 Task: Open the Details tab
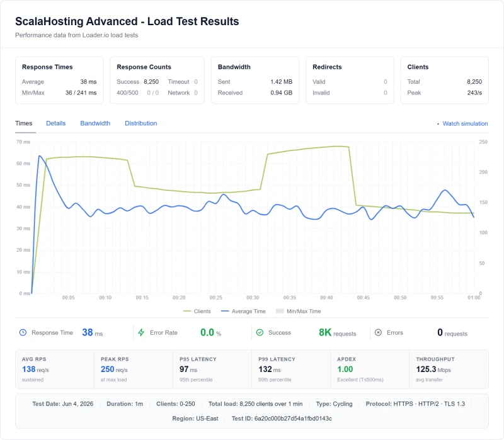point(56,123)
